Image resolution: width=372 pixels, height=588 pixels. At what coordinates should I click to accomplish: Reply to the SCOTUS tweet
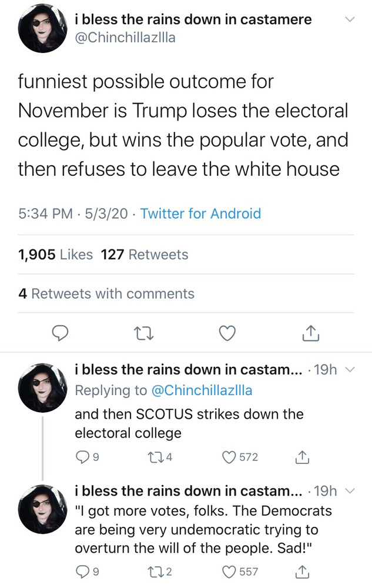[x=82, y=456]
